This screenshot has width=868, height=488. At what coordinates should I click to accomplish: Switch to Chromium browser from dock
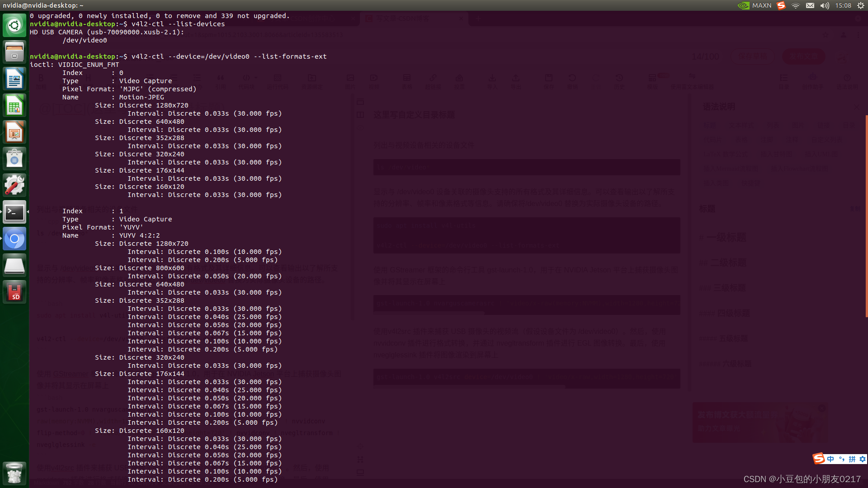click(14, 239)
